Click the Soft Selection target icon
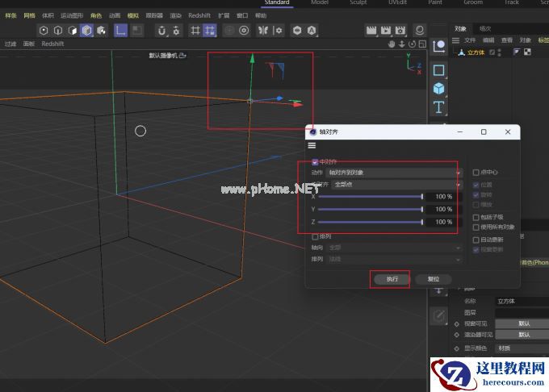This screenshot has width=549, height=392. (244, 31)
